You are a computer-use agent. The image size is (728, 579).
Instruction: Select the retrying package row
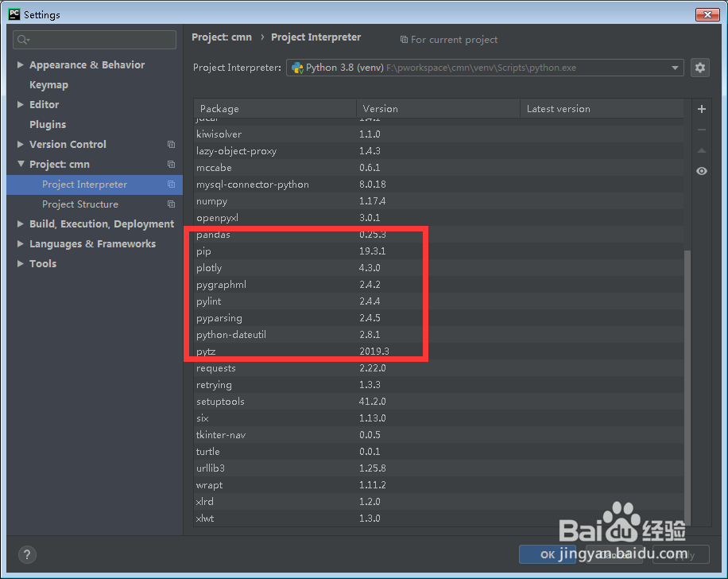tap(438, 385)
